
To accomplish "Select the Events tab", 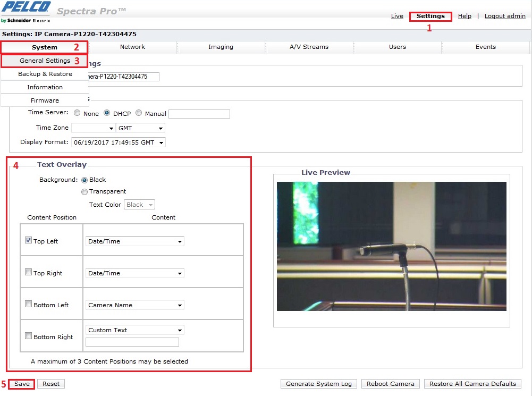I will [x=485, y=47].
